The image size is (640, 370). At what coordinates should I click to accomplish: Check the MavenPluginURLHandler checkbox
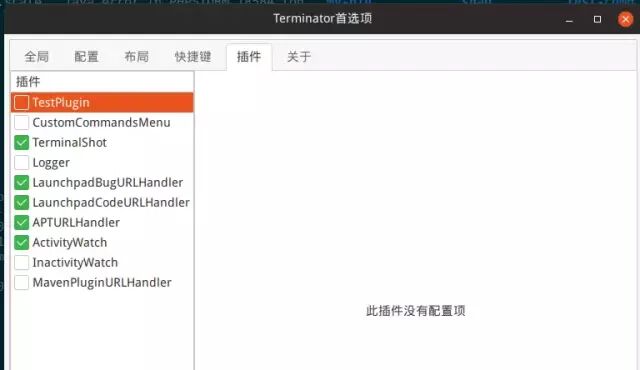pyautogui.click(x=22, y=282)
